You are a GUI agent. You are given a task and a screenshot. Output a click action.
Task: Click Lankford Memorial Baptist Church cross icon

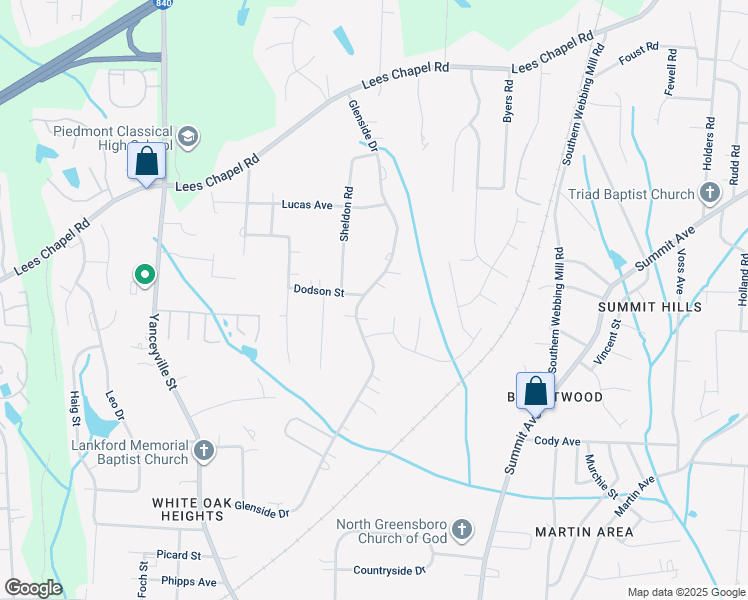tap(204, 451)
